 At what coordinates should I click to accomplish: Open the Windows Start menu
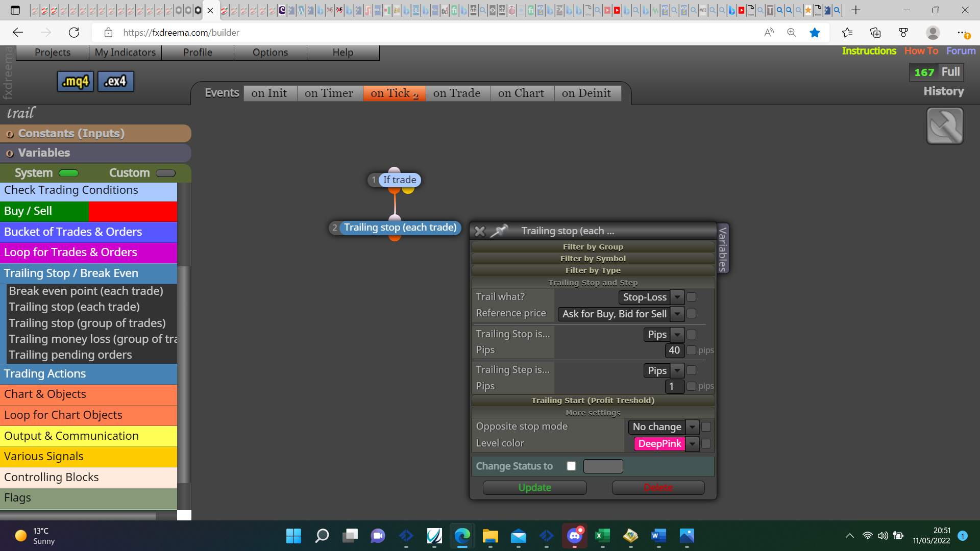pyautogui.click(x=293, y=536)
